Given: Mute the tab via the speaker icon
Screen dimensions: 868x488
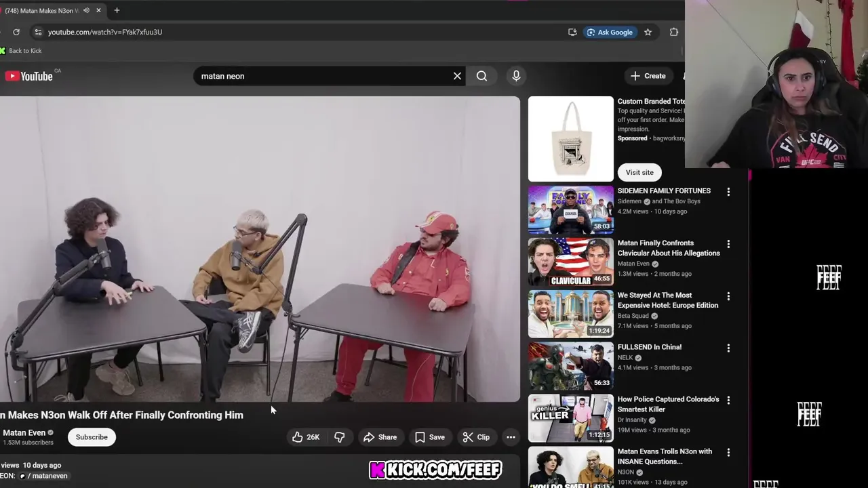Looking at the screenshot, I should click(x=86, y=10).
